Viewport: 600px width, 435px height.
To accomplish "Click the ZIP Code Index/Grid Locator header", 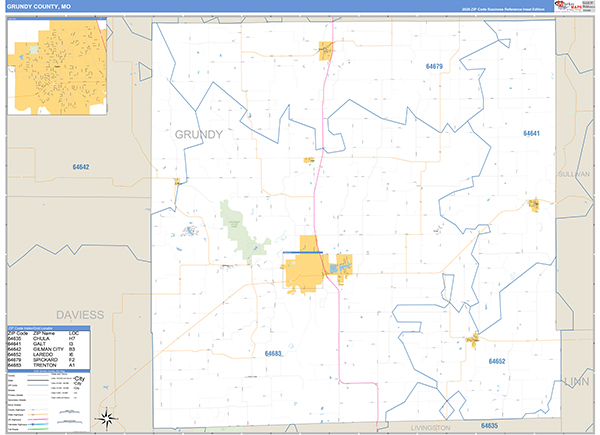I will click(x=49, y=328).
